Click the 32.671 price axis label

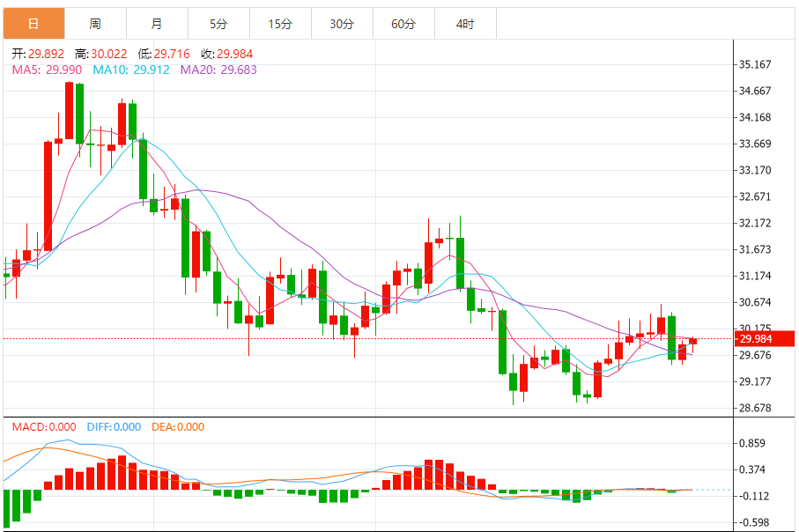point(755,197)
